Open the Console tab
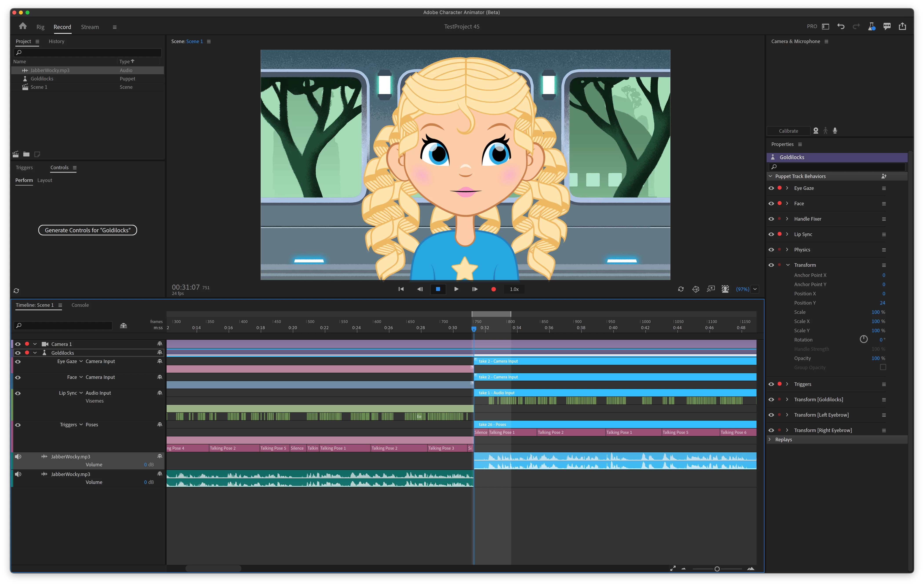This screenshot has height=585, width=924. click(x=80, y=305)
